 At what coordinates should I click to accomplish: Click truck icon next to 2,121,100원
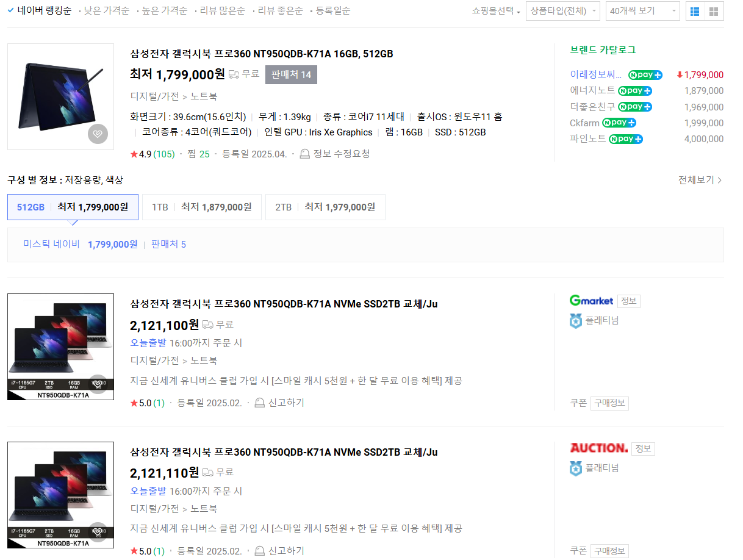click(208, 325)
